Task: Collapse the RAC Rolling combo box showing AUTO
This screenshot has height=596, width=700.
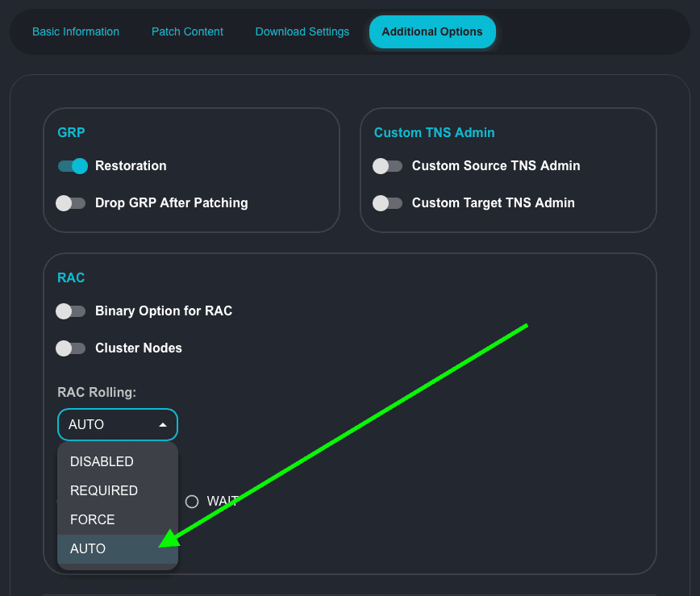Action: click(x=105, y=424)
